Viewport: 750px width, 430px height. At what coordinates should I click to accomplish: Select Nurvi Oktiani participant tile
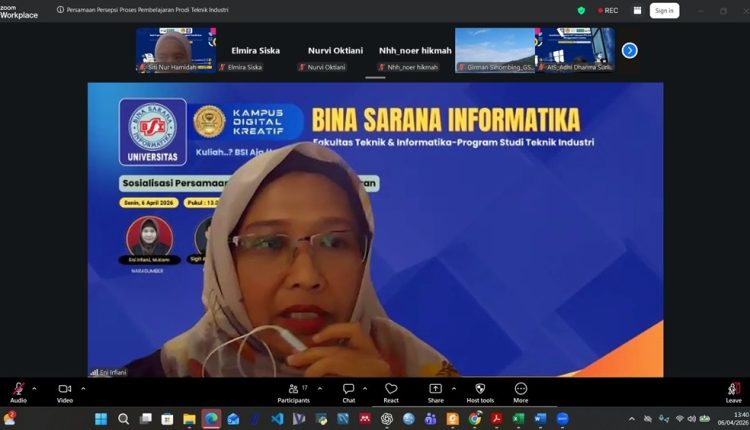click(335, 50)
